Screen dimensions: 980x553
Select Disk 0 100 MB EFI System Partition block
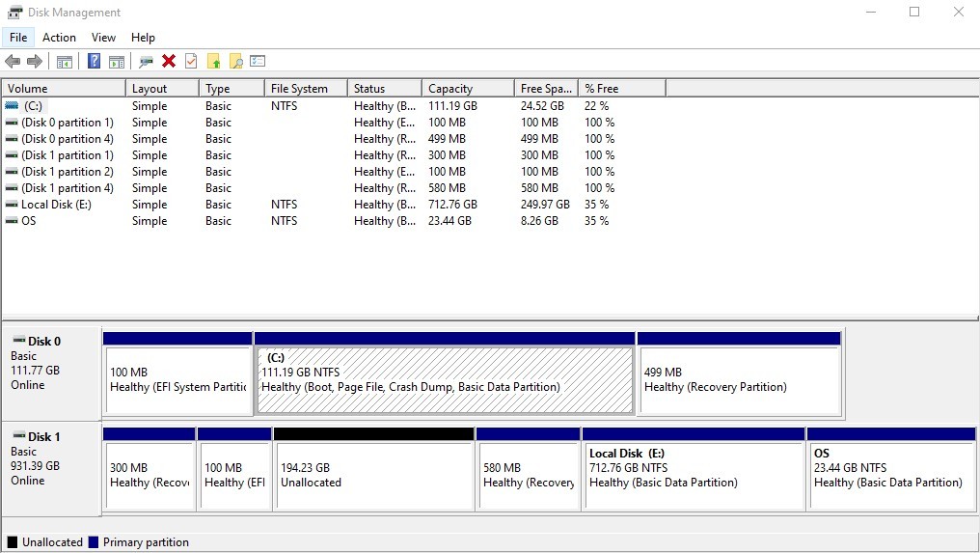(178, 374)
